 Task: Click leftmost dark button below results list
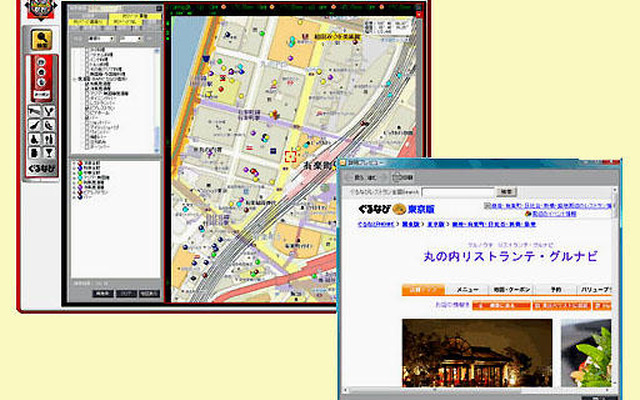point(103,293)
